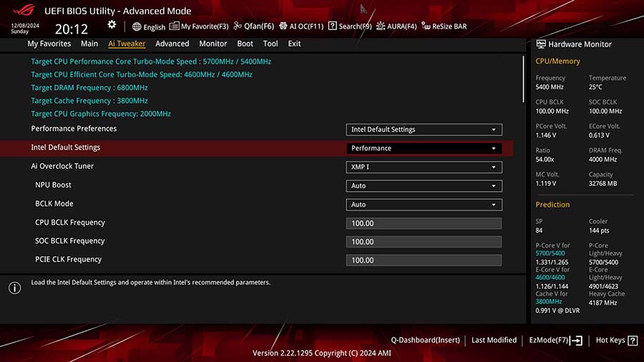The width and height of the screenshot is (644, 362).
Task: Open the Main tab
Action: click(x=89, y=44)
